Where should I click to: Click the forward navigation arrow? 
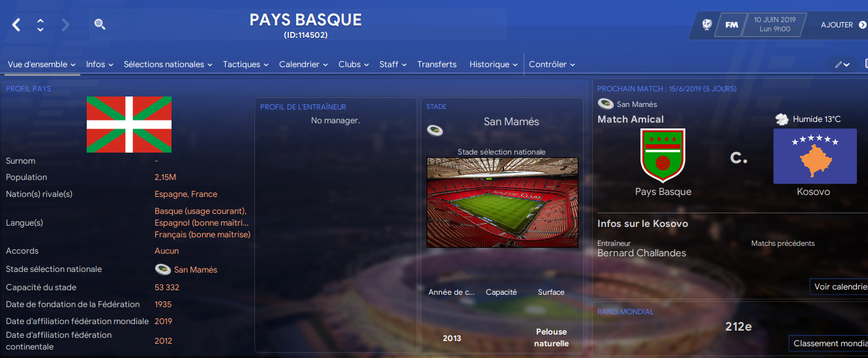click(x=65, y=25)
